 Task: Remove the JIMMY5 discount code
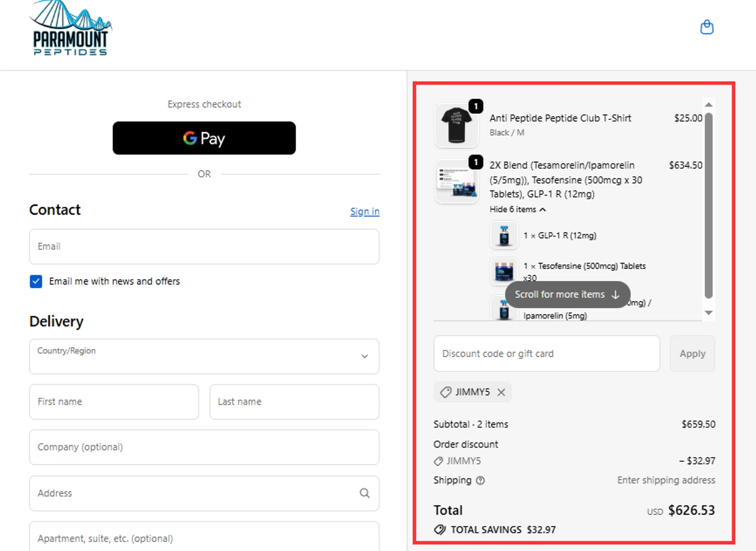click(x=501, y=392)
